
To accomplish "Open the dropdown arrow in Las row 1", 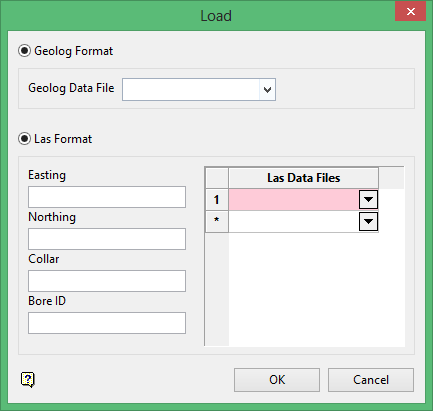I will (x=368, y=199).
